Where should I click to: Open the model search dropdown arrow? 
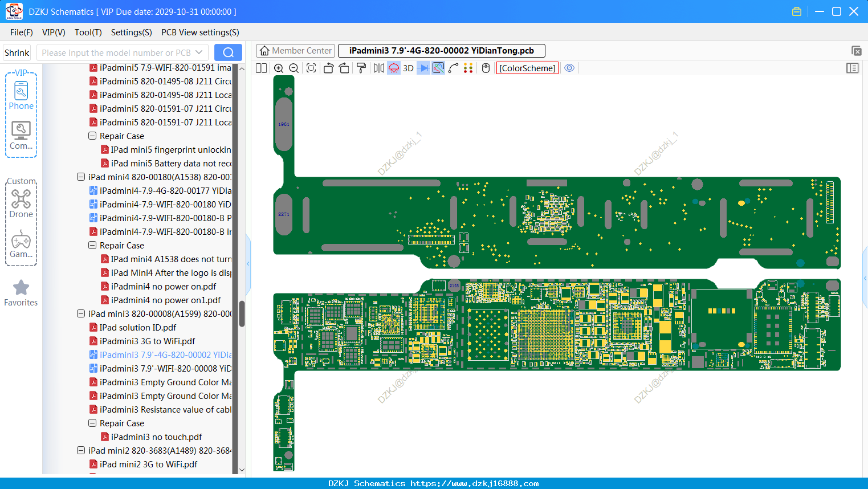pos(199,52)
